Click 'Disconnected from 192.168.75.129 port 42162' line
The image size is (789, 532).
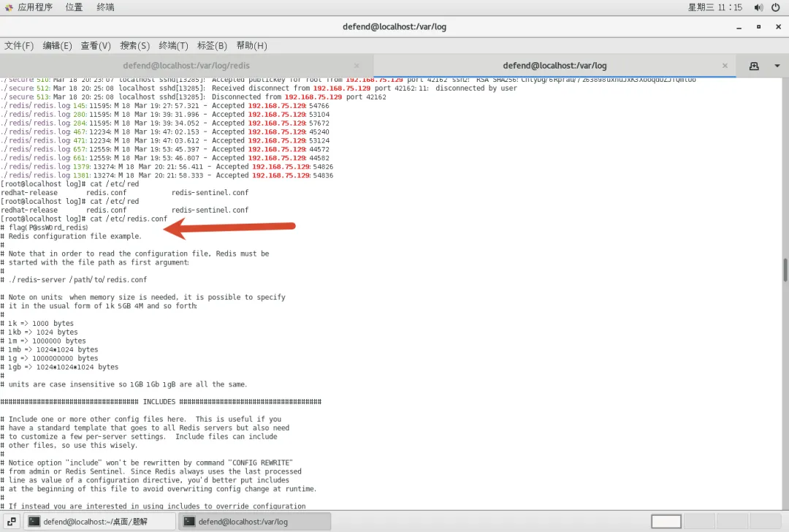(193, 96)
